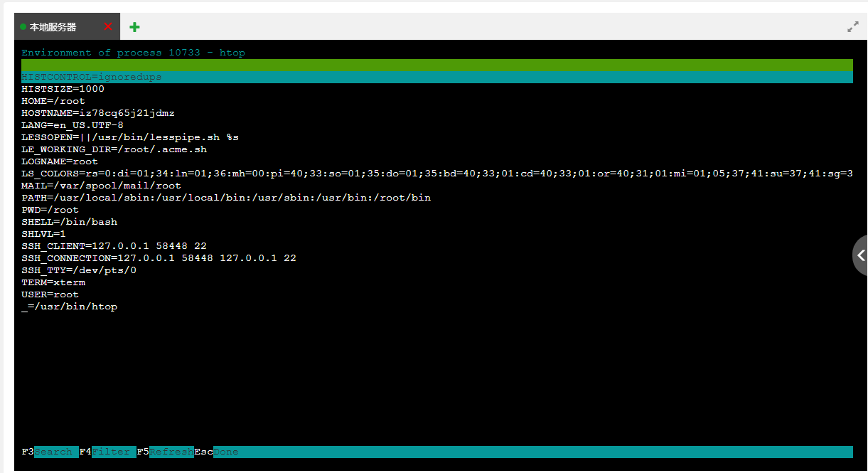Select the TERM=xterm line

pyautogui.click(x=53, y=282)
